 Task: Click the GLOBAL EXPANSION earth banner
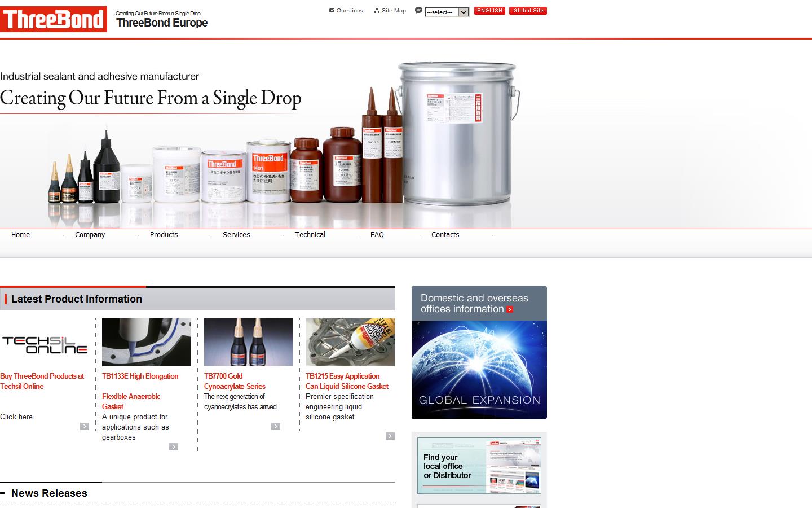click(479, 370)
